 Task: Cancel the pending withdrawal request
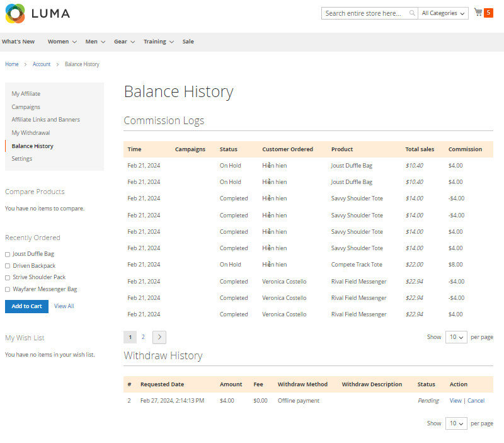pos(476,401)
